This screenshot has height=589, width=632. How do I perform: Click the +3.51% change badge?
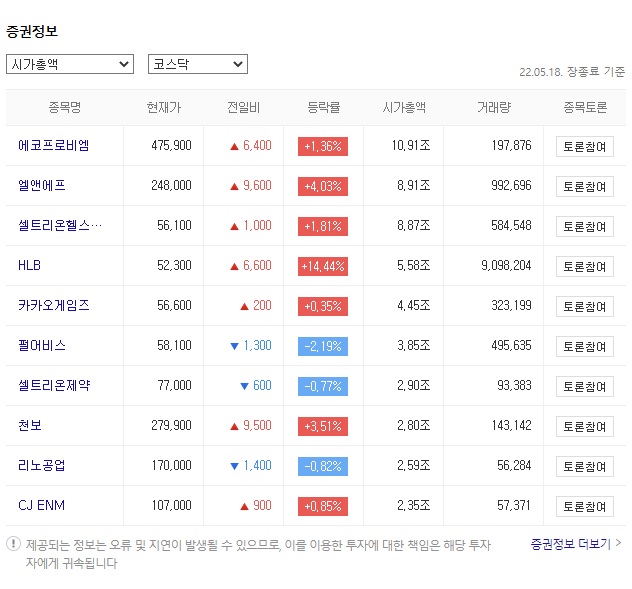click(323, 426)
